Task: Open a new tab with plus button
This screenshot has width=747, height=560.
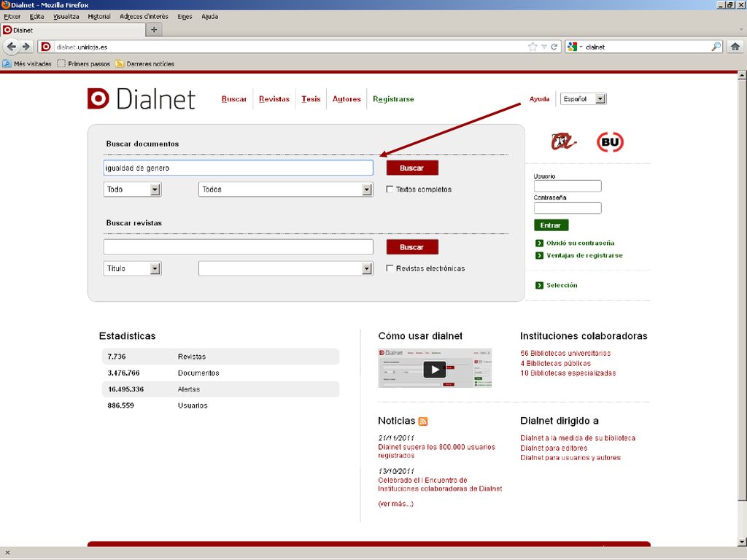Action: [x=154, y=29]
